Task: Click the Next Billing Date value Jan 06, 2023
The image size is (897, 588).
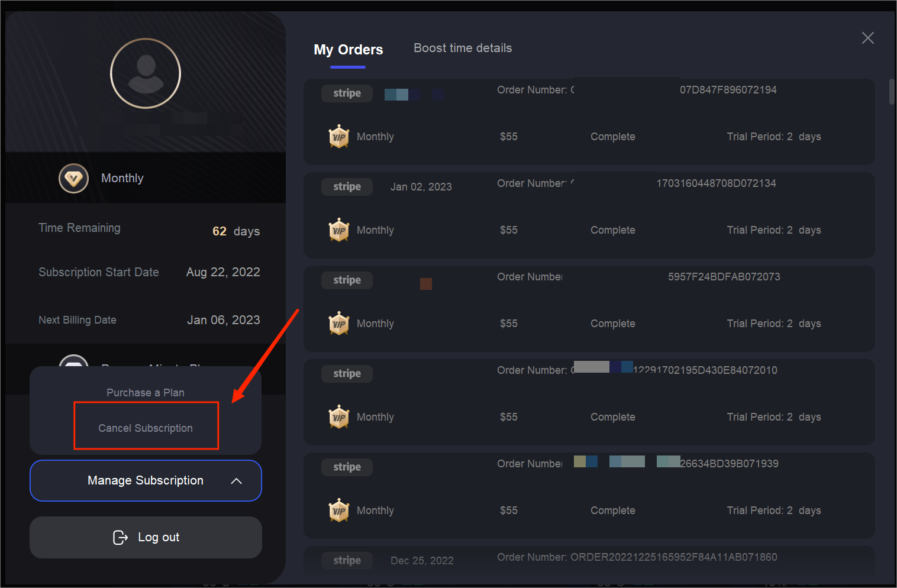Action: [224, 320]
